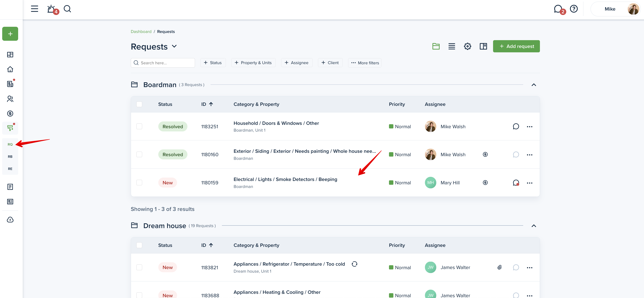Go to Dashboard breadcrumb link
Viewport: 644px width, 298px height.
tap(141, 32)
